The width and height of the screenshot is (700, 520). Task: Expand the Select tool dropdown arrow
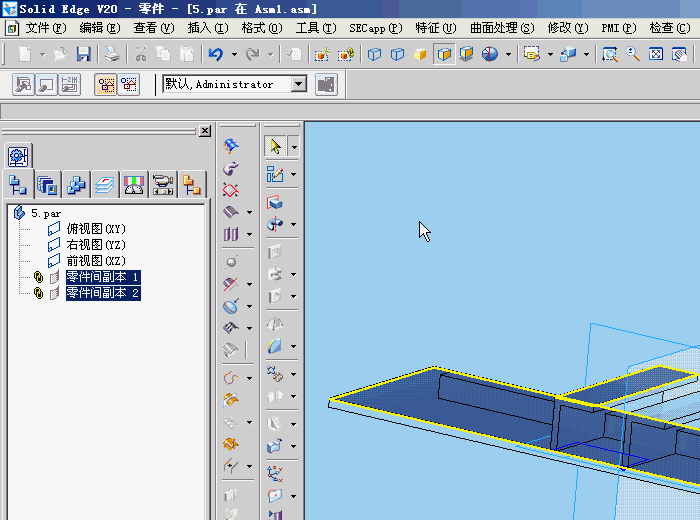[294, 146]
